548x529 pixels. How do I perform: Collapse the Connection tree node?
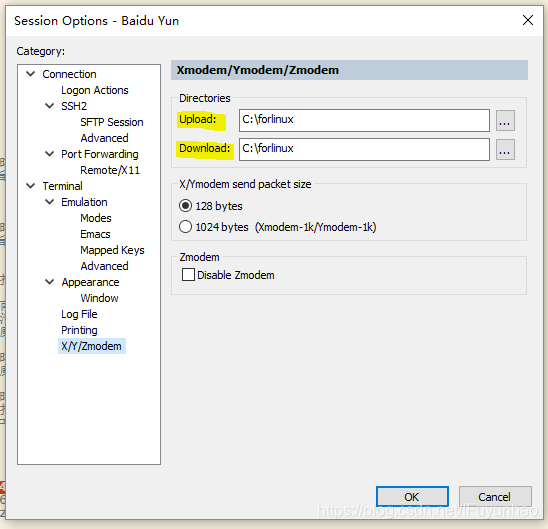31,74
